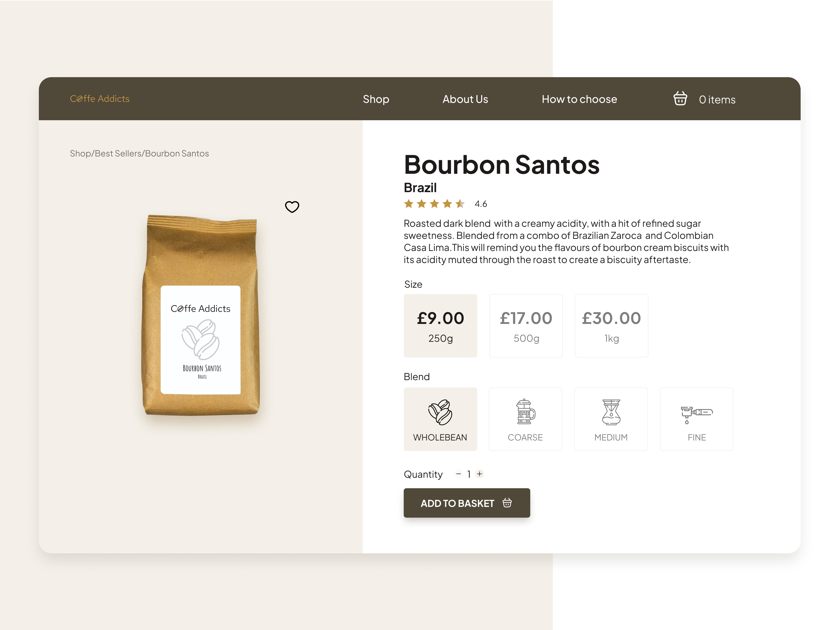This screenshot has height=630, width=840.
Task: Choose the Coarse French press blend
Action: point(525,419)
